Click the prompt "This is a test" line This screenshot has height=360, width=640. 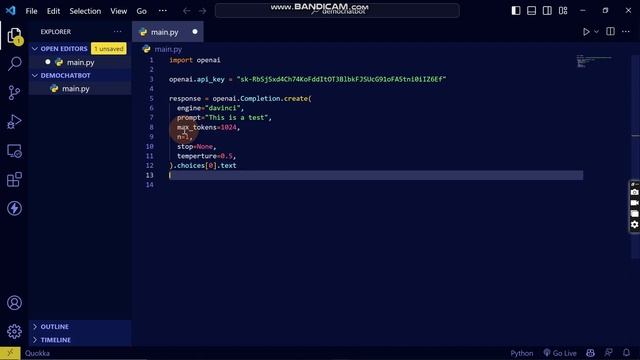click(224, 118)
